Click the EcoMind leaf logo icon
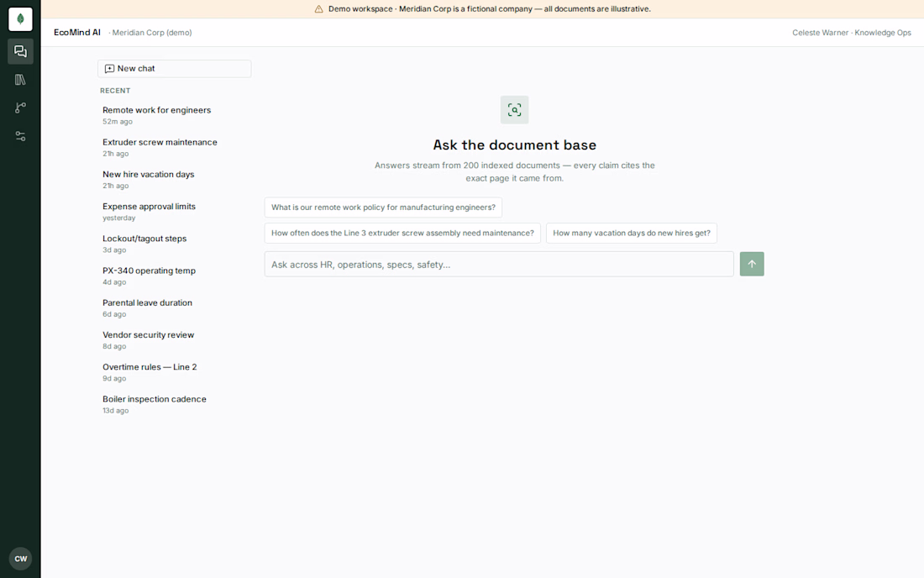Viewport: 924px width, 578px height. pyautogui.click(x=20, y=18)
